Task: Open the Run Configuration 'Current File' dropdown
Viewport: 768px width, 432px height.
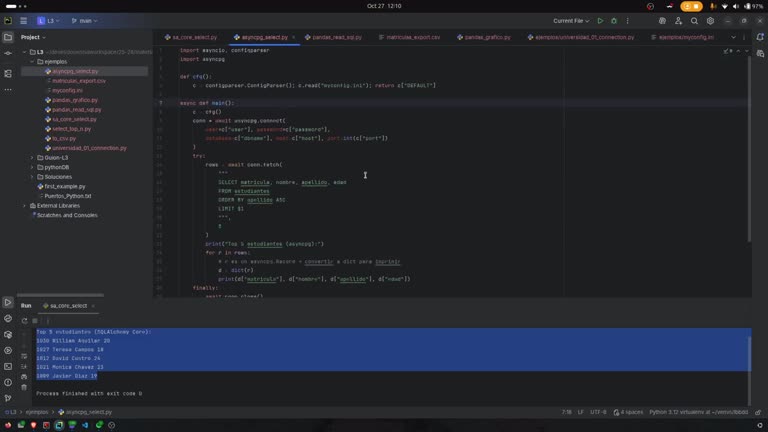Action: tap(571, 21)
